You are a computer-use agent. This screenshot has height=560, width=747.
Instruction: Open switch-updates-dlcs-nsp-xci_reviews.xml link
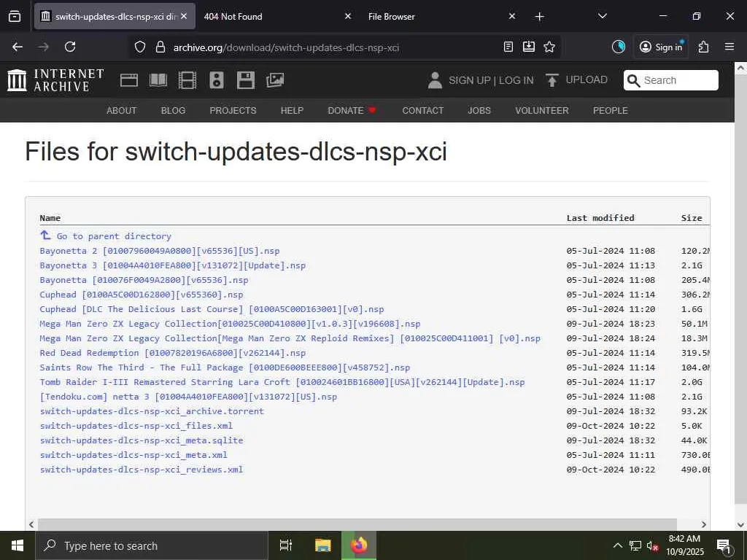pos(142,469)
